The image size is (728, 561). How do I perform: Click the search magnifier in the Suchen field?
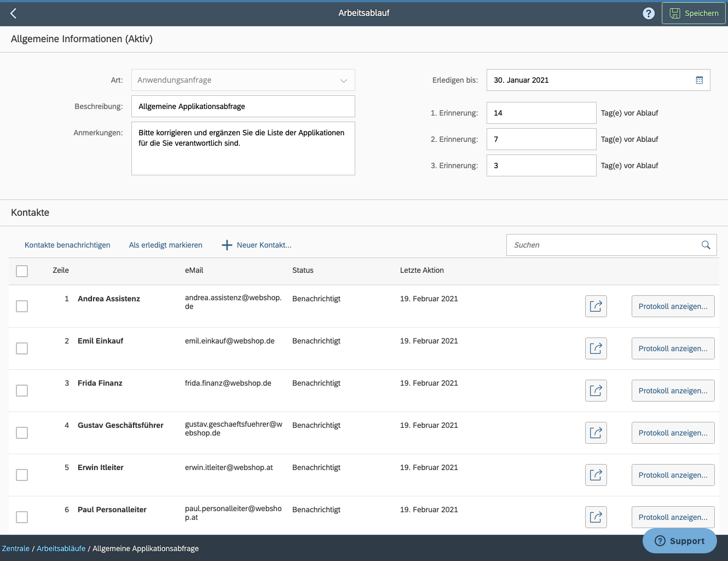(x=706, y=245)
